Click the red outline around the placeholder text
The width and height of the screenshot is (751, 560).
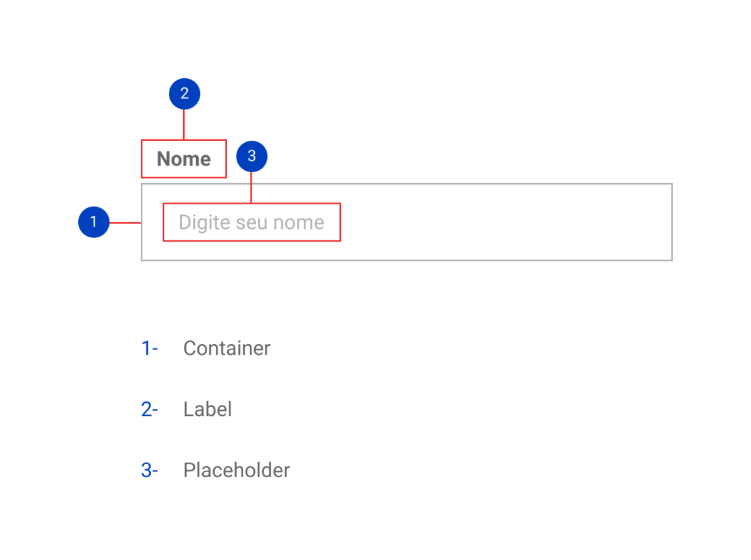(252, 203)
